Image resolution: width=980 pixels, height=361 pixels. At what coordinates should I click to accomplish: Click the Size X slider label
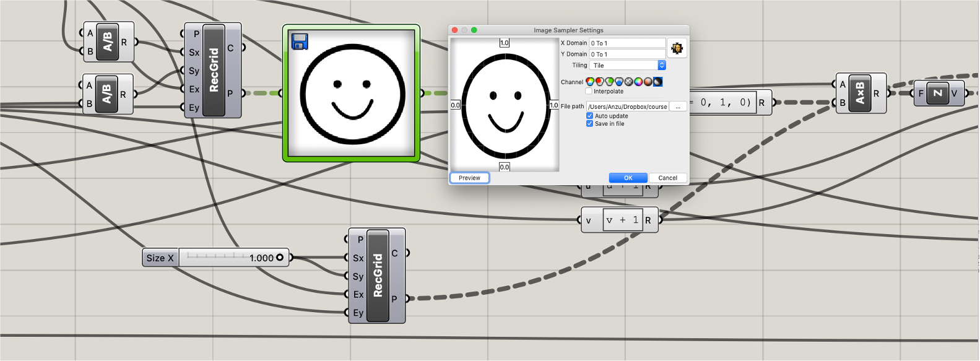[x=160, y=258]
